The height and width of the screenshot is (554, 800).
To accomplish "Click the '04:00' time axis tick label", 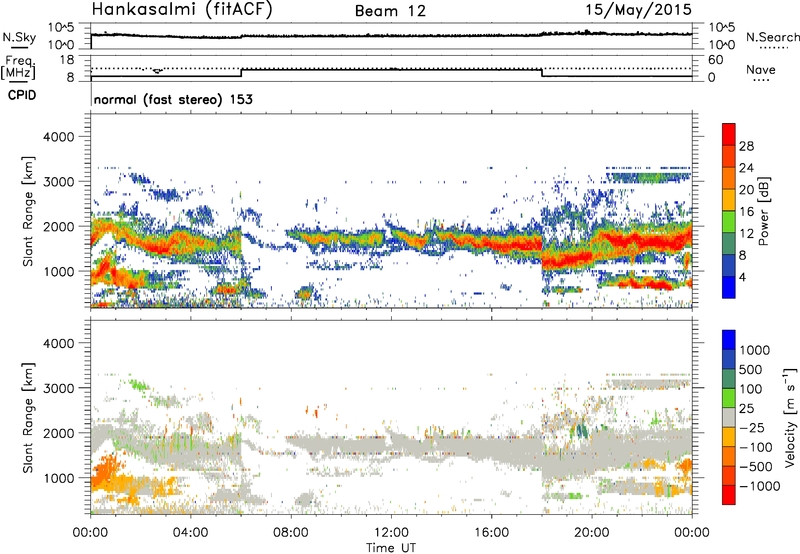I will (190, 533).
